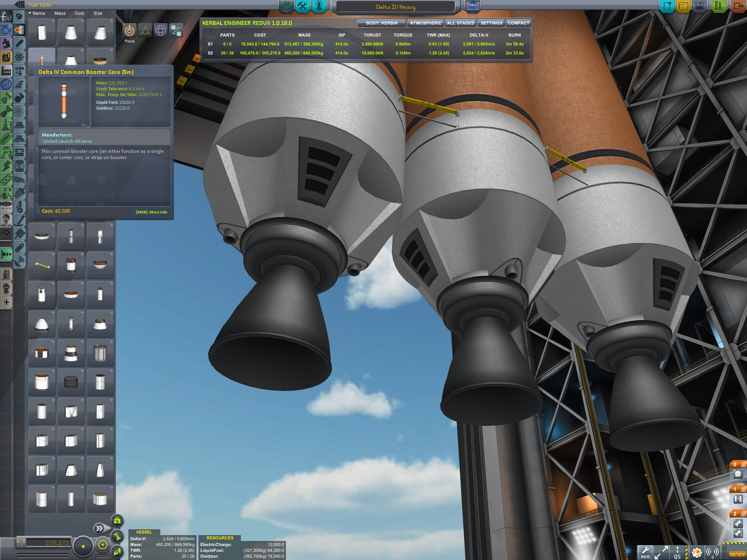Filter parts by resource fuel-can icon

coord(6,57)
